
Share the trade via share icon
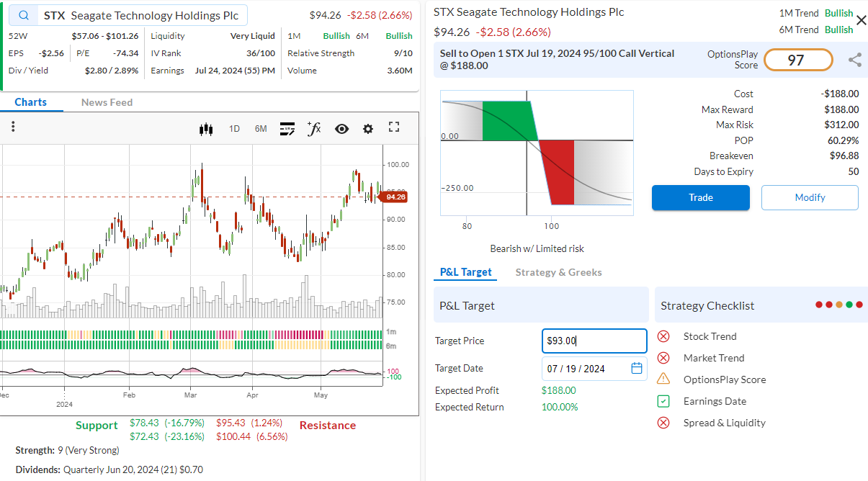click(855, 60)
